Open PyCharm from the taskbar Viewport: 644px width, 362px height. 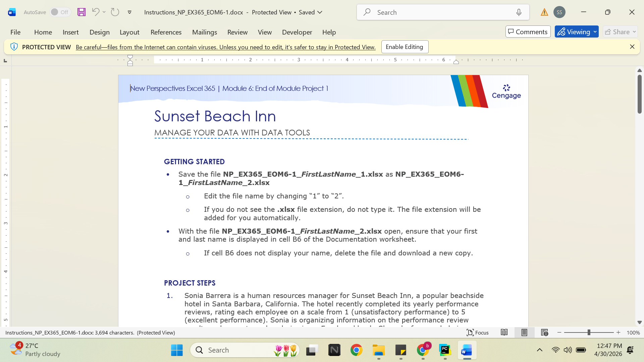445,350
